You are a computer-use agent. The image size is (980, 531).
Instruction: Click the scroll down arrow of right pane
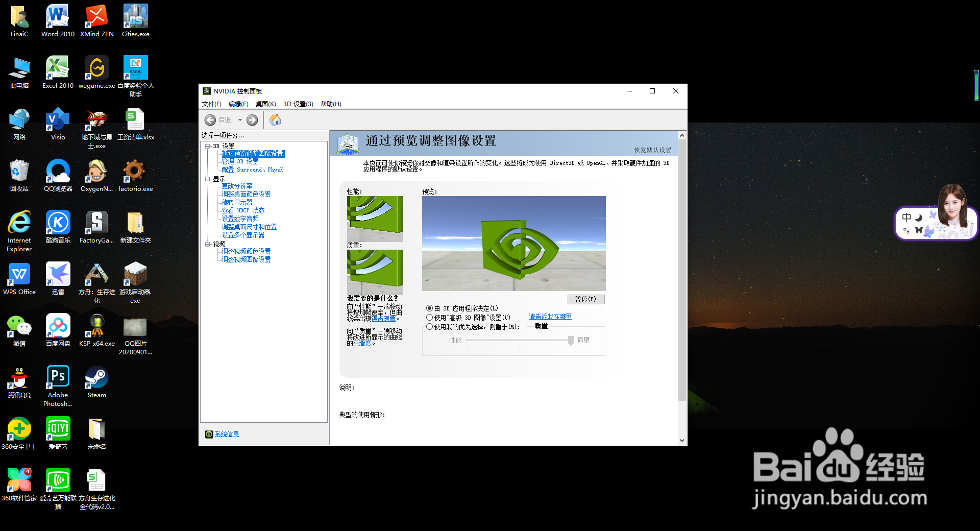[x=682, y=441]
